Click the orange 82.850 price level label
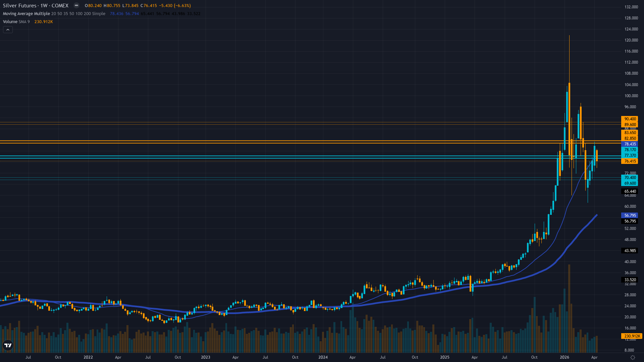The width and height of the screenshot is (644, 362). pyautogui.click(x=630, y=138)
